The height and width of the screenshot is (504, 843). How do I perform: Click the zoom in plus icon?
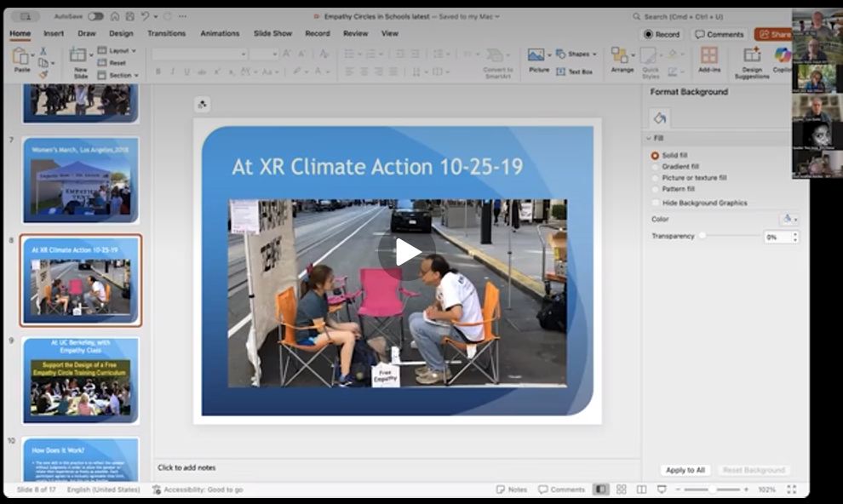746,490
